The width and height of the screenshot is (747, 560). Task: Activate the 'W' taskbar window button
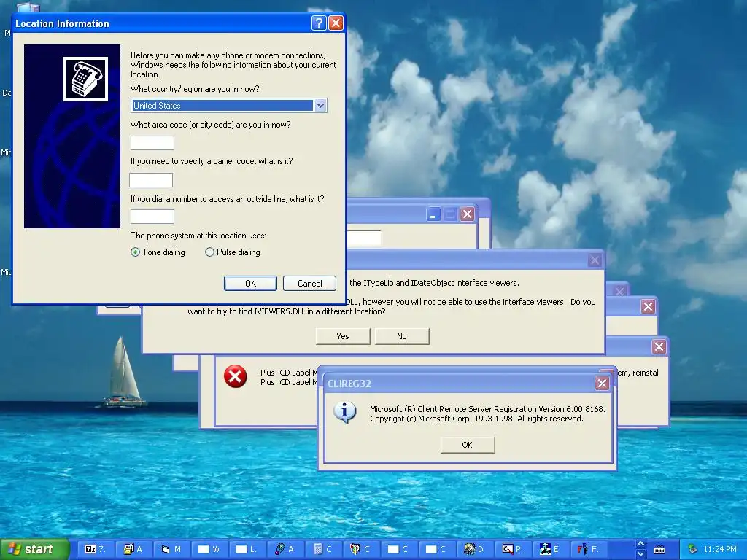pos(209,549)
